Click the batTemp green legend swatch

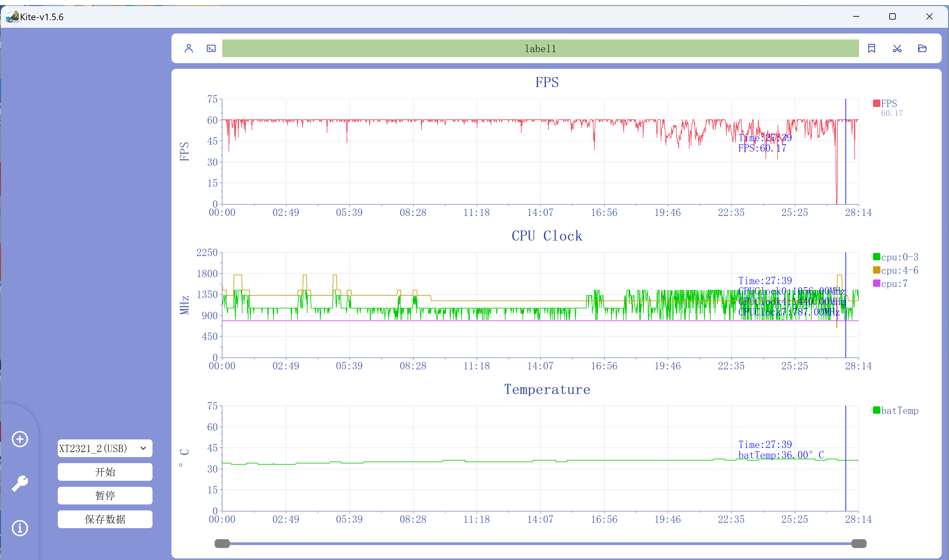(877, 411)
